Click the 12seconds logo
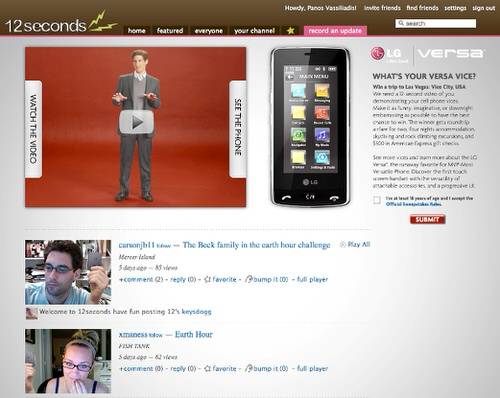The image size is (500, 398). coord(62,23)
